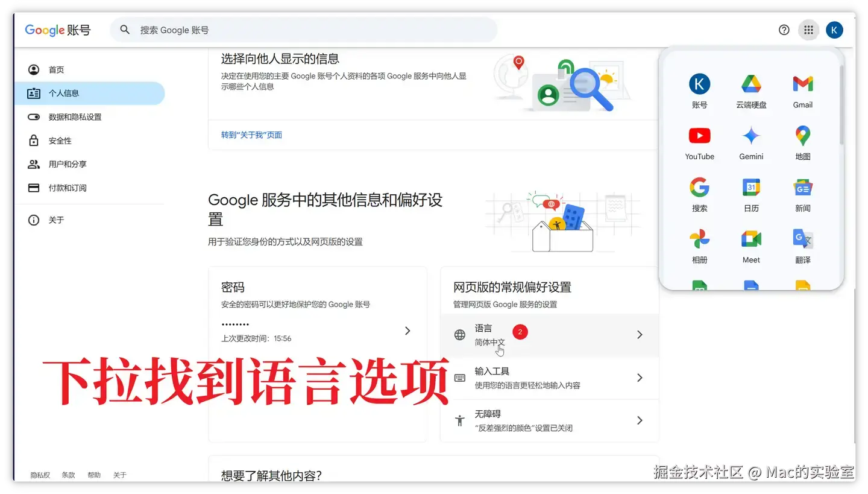Open the K profile avatar in header

(x=834, y=30)
